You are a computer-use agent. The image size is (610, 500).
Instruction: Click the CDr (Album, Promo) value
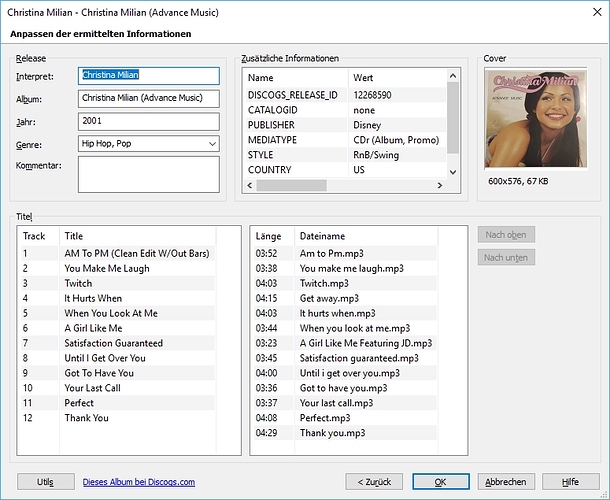[396, 140]
